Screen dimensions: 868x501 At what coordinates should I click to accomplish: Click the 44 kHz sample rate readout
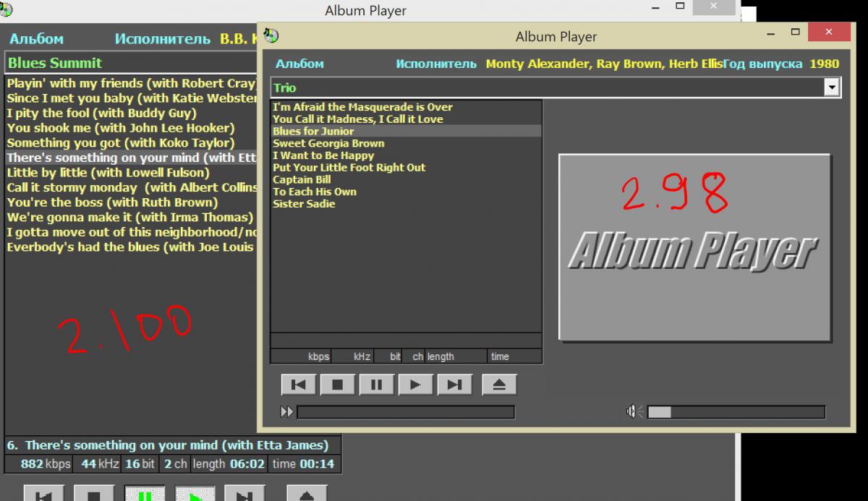tap(100, 464)
